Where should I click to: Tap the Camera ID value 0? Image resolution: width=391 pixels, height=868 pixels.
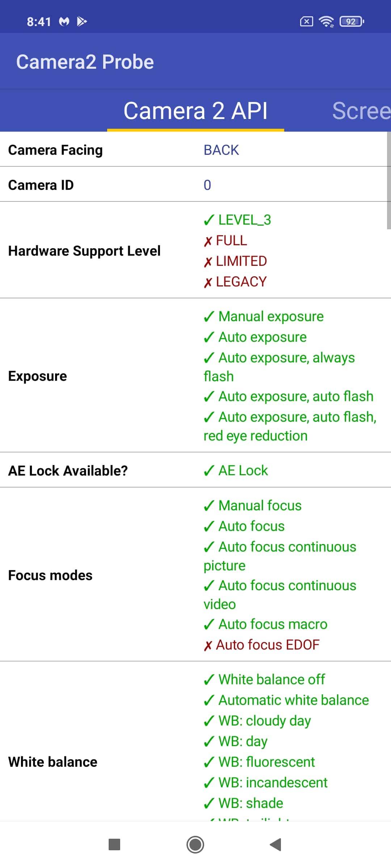[207, 185]
